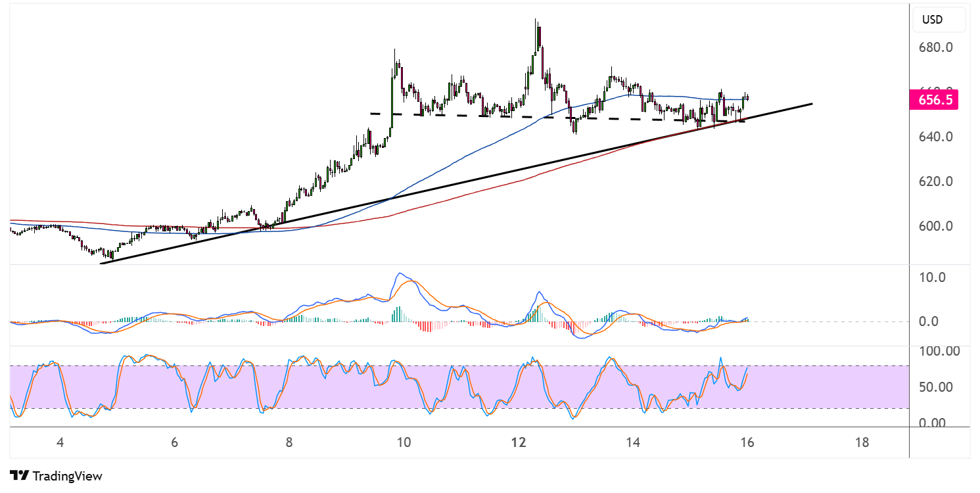Viewport: 980px width, 493px height.
Task: Click date label 16 on time axis
Action: tap(747, 442)
